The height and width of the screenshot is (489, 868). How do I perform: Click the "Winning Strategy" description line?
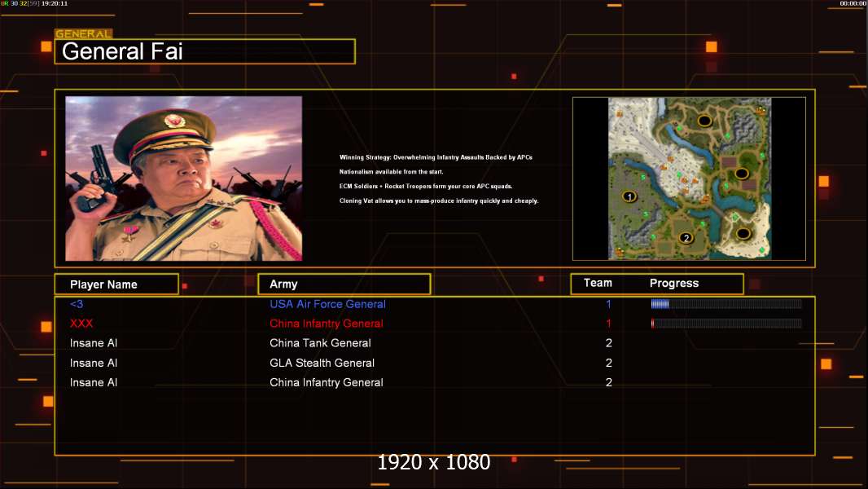click(436, 157)
